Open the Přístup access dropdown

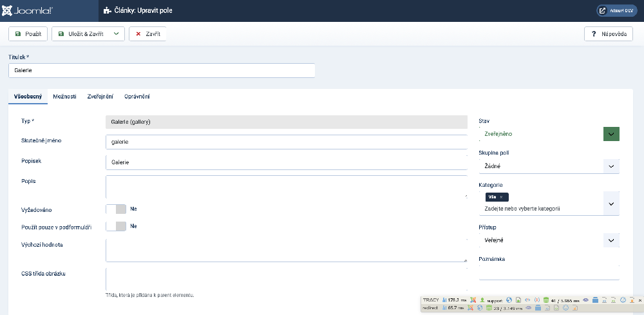click(x=611, y=240)
